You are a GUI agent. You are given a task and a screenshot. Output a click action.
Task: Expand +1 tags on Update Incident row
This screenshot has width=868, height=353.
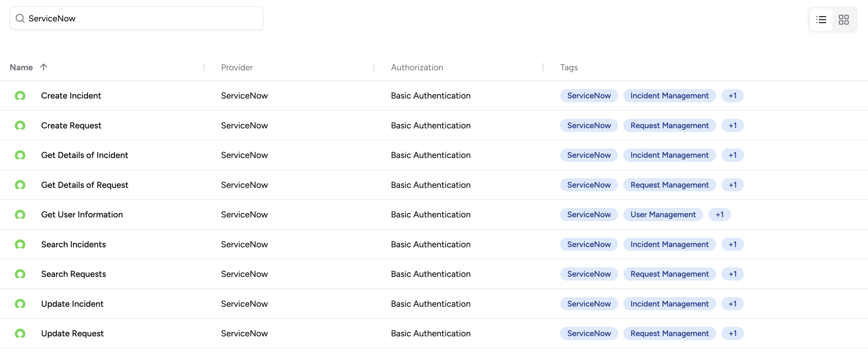coord(733,304)
